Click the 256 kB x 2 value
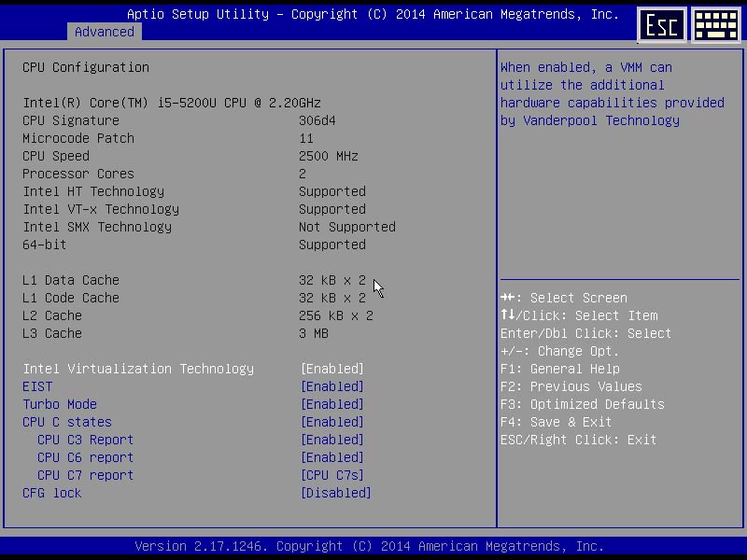 click(x=336, y=315)
